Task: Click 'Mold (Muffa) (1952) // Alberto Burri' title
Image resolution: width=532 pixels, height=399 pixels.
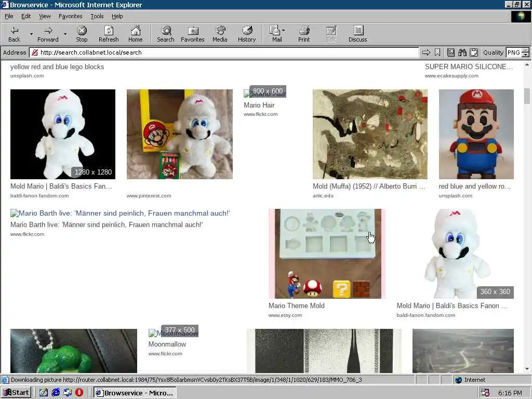Action: [369, 187]
